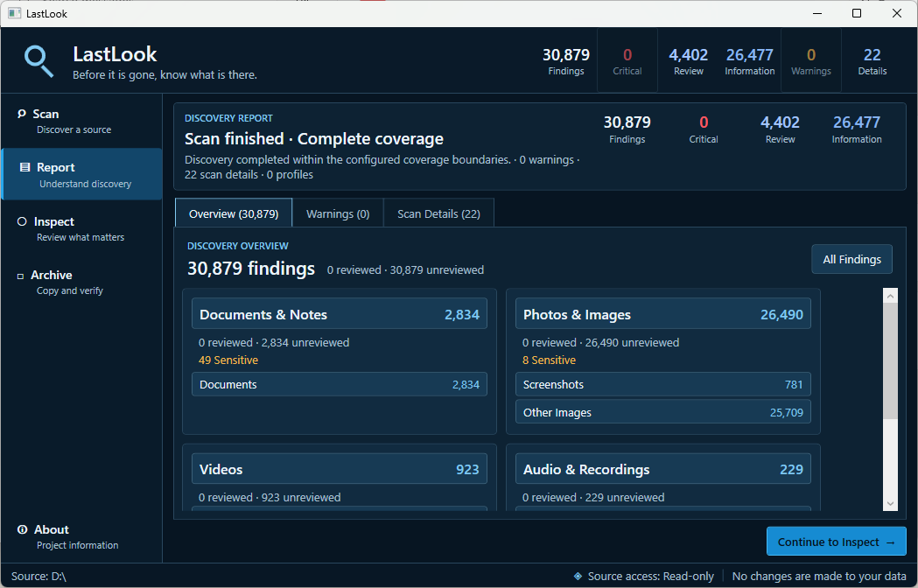Click the overview vertical scrollbar thumb
This screenshot has width=918, height=588.
tap(890, 360)
